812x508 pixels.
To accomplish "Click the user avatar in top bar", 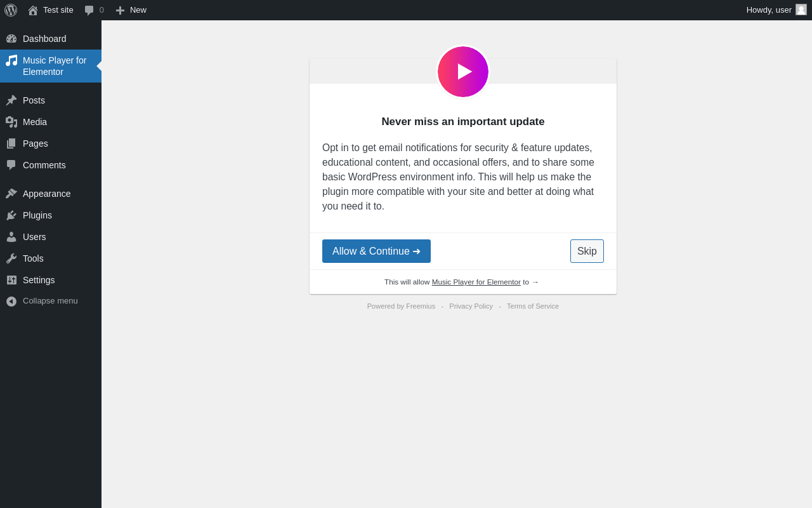I will (x=801, y=10).
